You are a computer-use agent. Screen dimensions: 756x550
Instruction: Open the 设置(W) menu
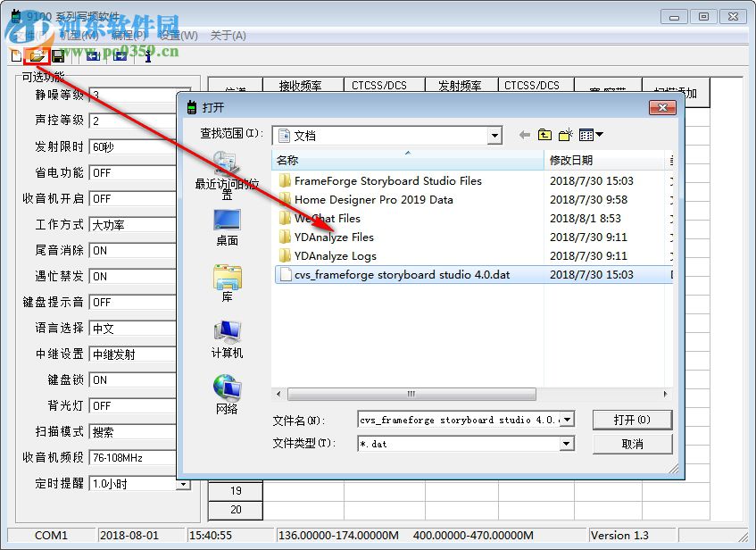179,35
